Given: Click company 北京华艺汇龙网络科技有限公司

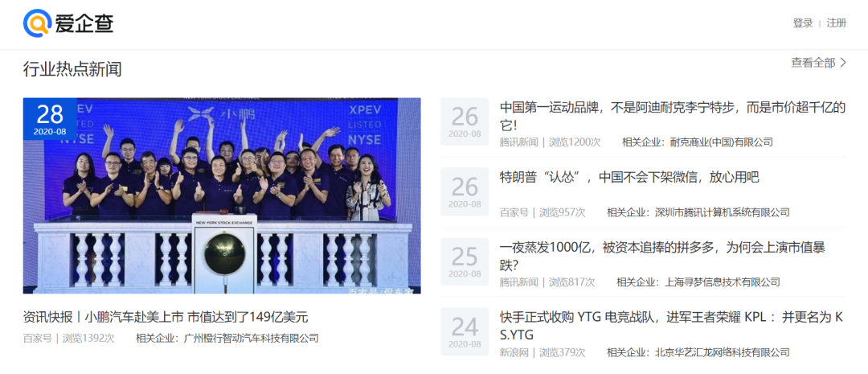Looking at the screenshot, I should coord(722,352).
